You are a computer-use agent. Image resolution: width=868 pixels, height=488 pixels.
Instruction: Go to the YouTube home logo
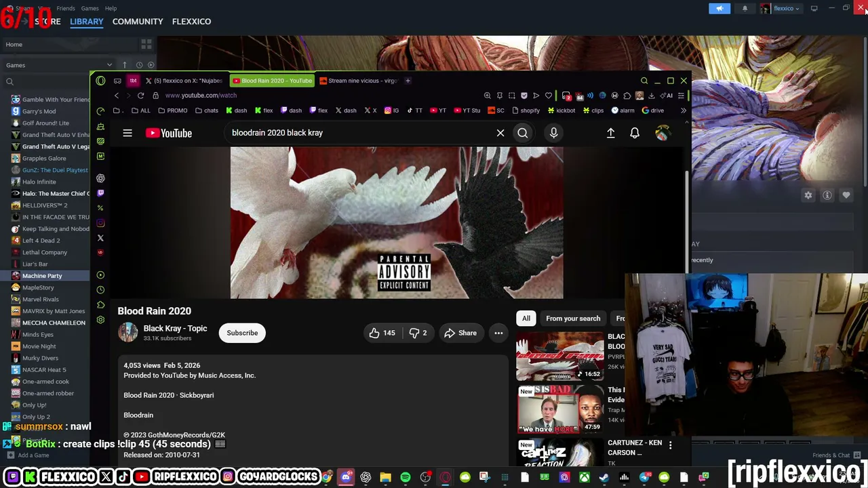coord(169,133)
